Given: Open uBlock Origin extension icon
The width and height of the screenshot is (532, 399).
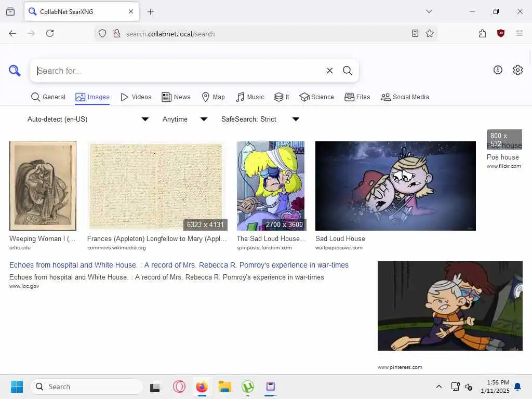Looking at the screenshot, I should click(501, 33).
